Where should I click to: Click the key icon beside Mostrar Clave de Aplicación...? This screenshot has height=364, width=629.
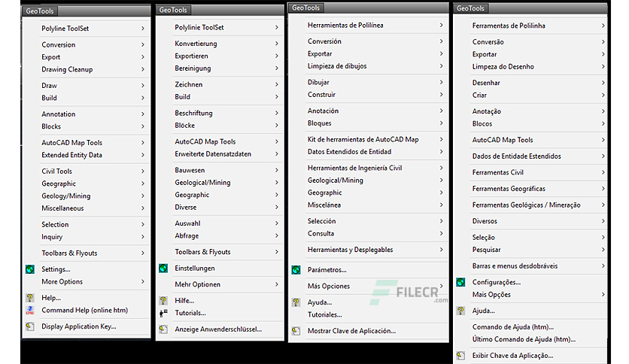(x=296, y=331)
